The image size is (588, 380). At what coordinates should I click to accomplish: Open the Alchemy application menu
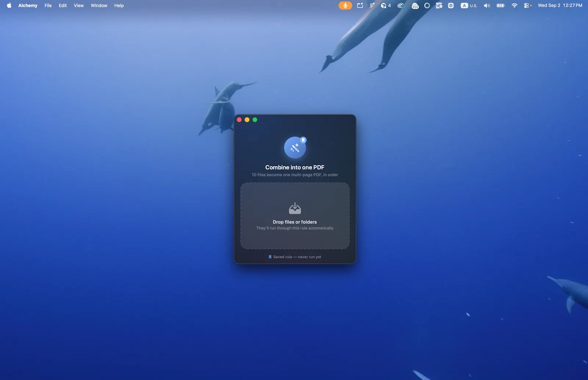[x=28, y=6]
